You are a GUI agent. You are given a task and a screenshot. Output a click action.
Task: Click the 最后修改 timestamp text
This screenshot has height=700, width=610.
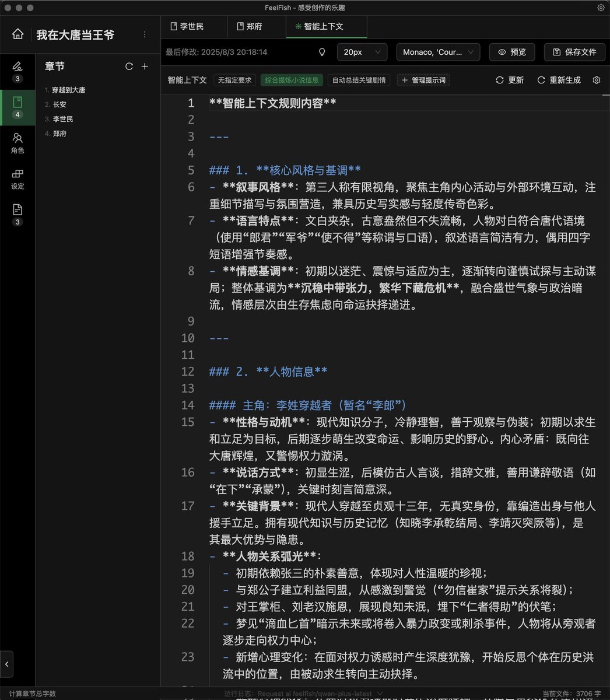point(216,52)
